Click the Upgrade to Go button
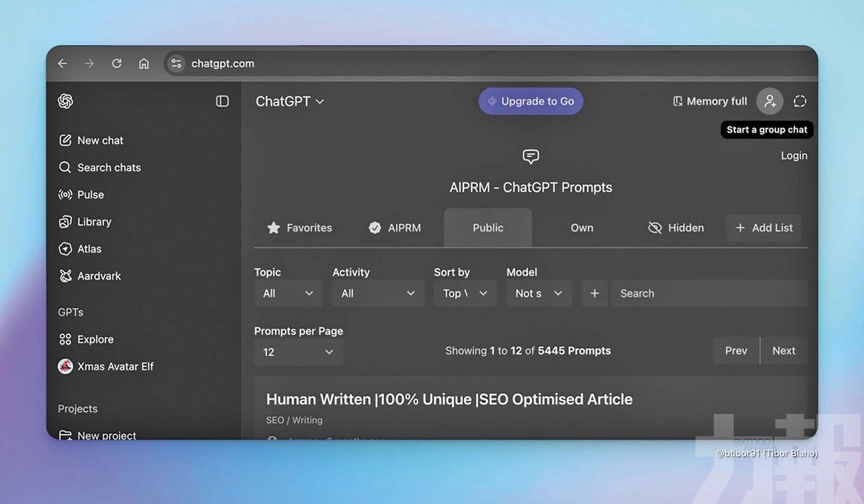 click(x=530, y=101)
